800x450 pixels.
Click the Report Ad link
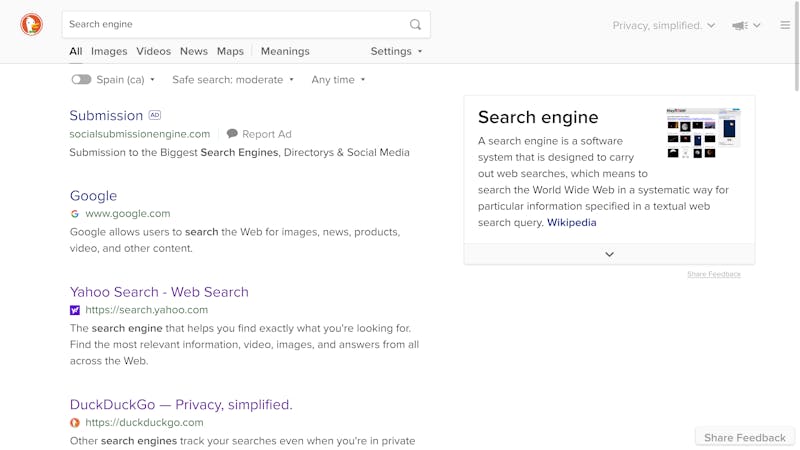266,134
